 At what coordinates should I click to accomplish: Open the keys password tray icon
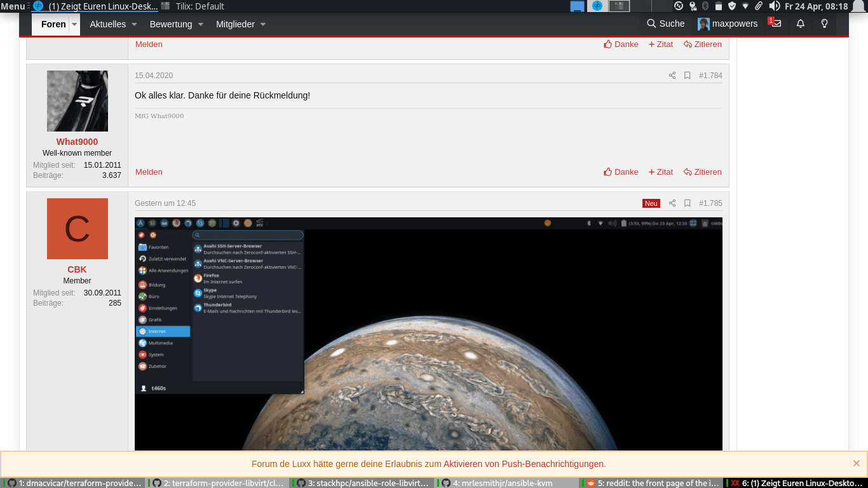point(692,6)
